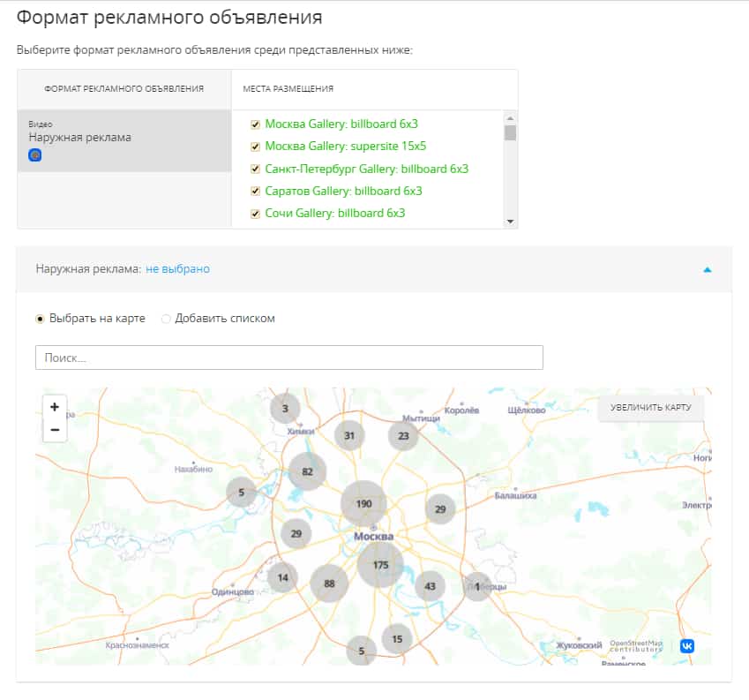Click the map zoom-out minus control

coord(55,432)
